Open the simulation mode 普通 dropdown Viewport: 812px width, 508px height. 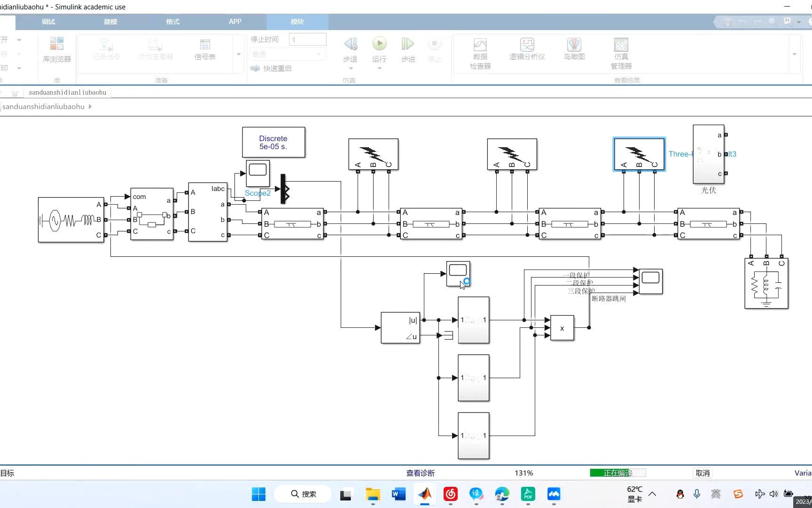288,54
